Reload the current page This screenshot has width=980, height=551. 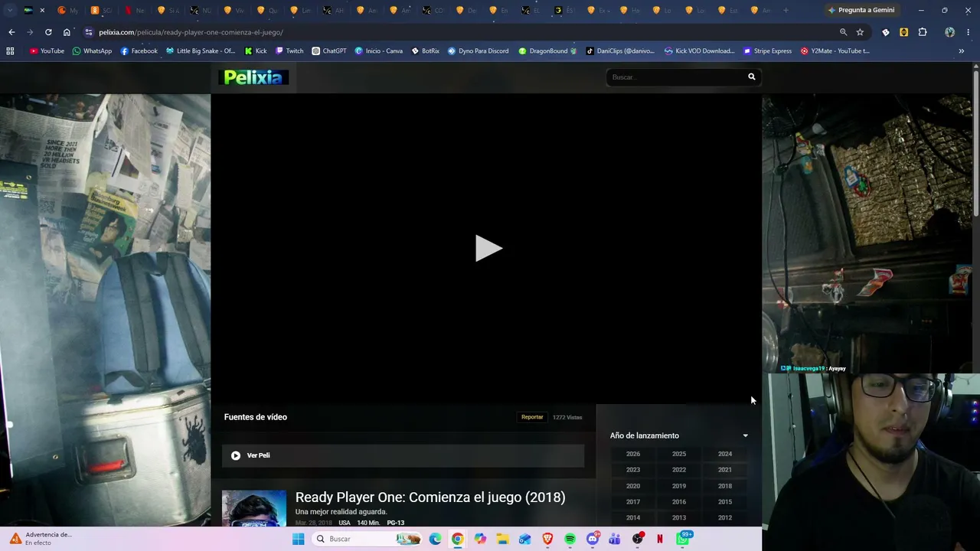pyautogui.click(x=48, y=32)
